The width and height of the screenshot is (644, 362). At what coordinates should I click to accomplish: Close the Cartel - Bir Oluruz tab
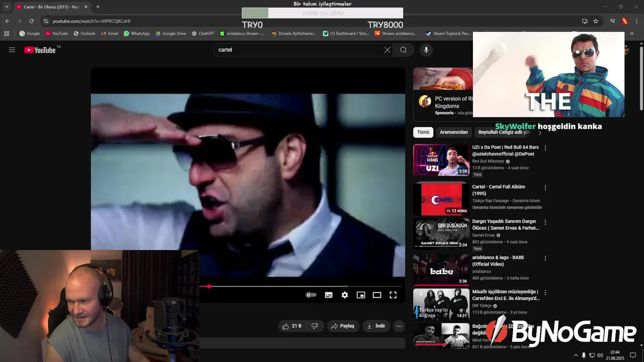click(86, 7)
